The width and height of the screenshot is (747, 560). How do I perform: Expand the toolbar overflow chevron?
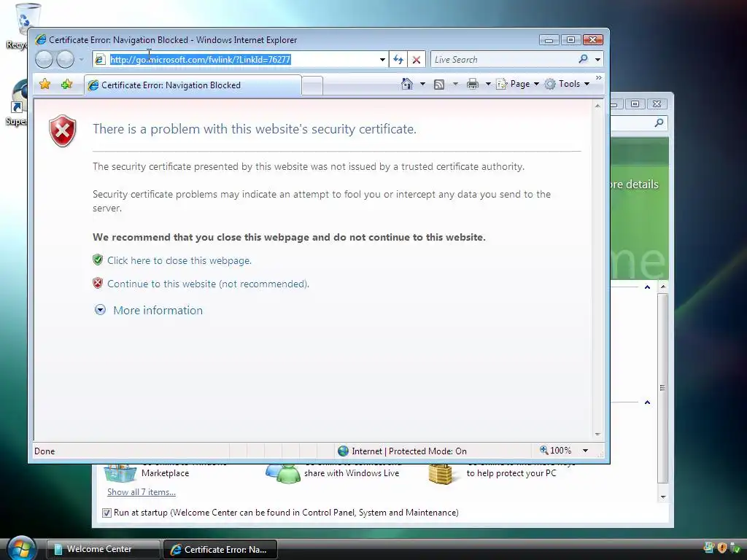(598, 77)
